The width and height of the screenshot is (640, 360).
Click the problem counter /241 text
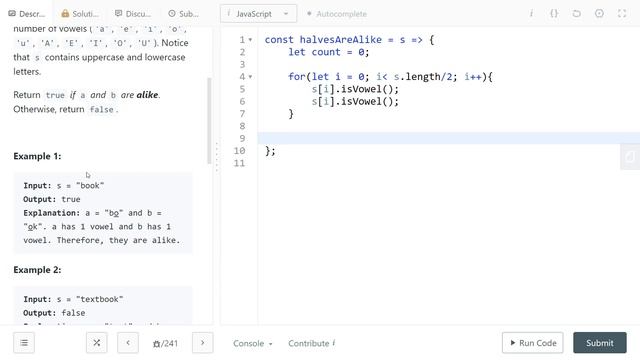pyautogui.click(x=165, y=343)
